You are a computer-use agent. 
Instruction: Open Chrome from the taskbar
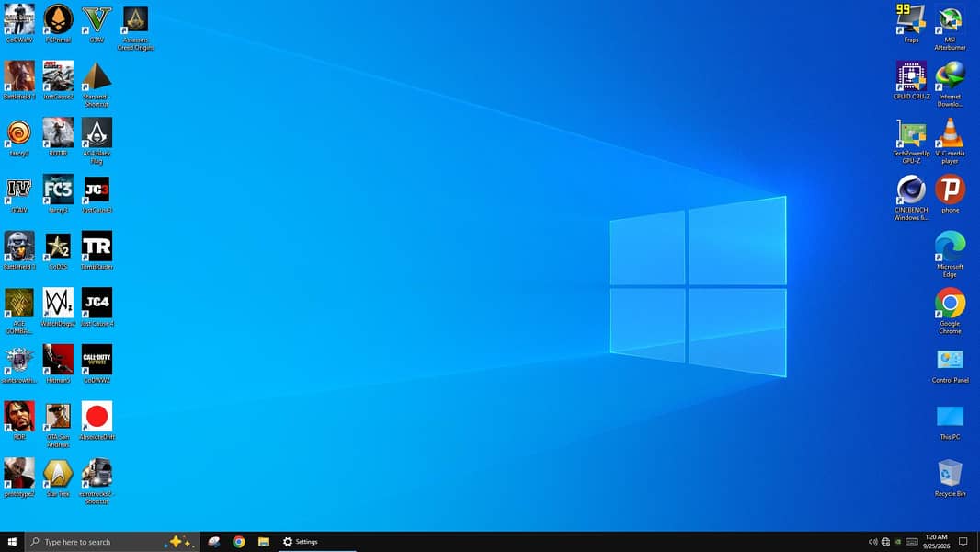(x=239, y=542)
